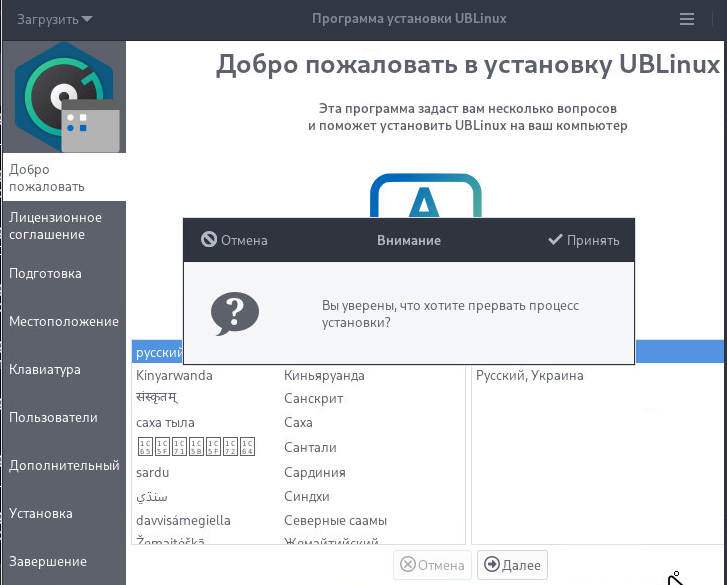Image resolution: width=727 pixels, height=585 pixels.
Task: Open the Клавиатура step
Action: click(x=64, y=369)
